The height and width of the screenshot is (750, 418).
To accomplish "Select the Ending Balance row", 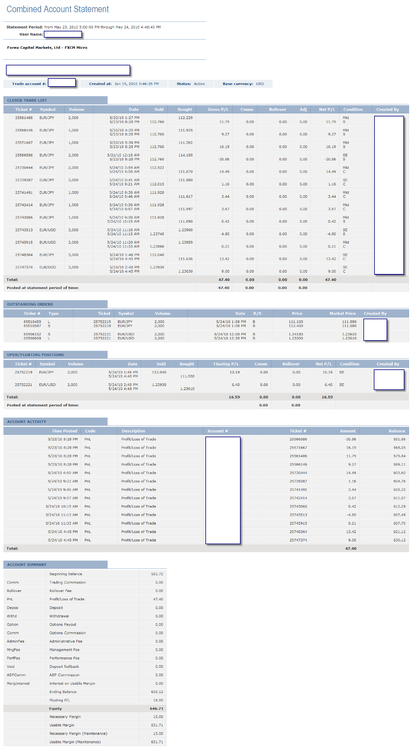I will pyautogui.click(x=85, y=692).
